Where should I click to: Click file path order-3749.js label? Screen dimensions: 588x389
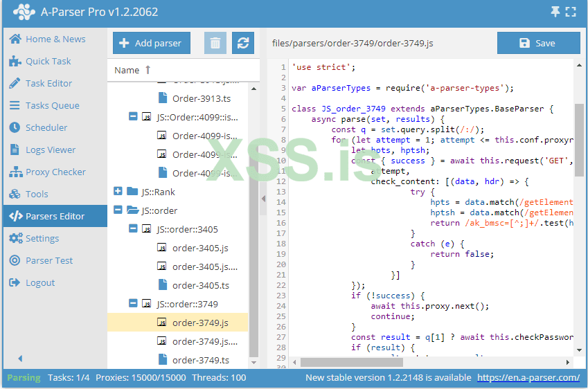[x=353, y=44]
